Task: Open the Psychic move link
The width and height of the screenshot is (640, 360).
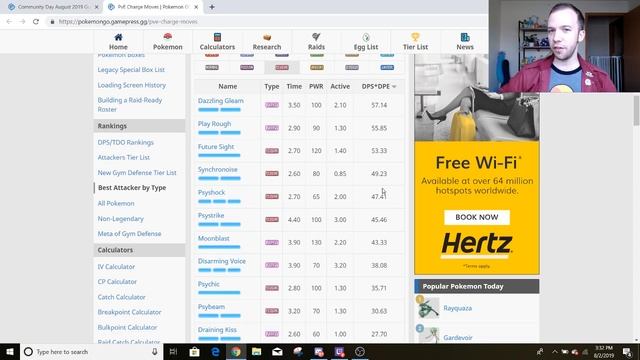Action: [209, 284]
